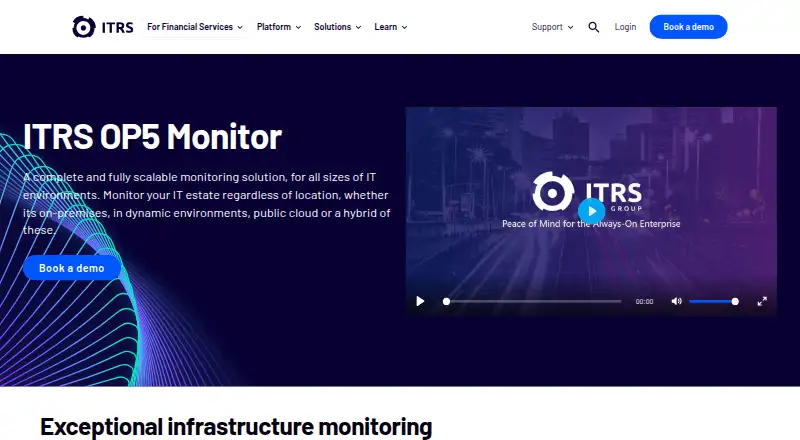Expand For Financial Services menu
800x440 pixels.
pos(195,27)
